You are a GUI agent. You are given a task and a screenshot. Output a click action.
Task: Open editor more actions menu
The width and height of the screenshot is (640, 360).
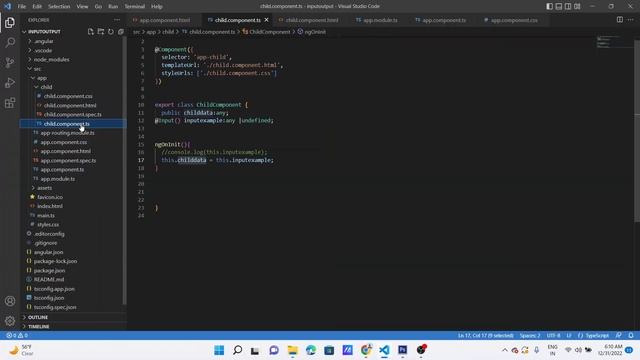[631, 20]
